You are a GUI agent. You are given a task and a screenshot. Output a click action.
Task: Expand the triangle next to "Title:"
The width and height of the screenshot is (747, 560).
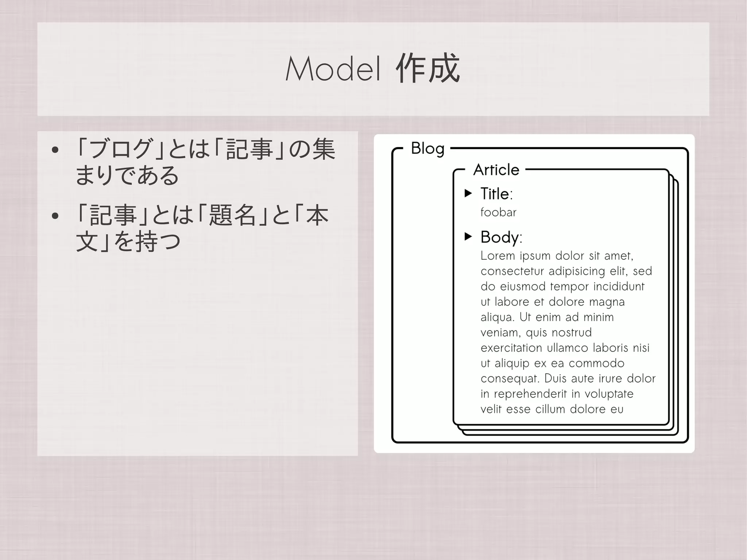tap(468, 193)
